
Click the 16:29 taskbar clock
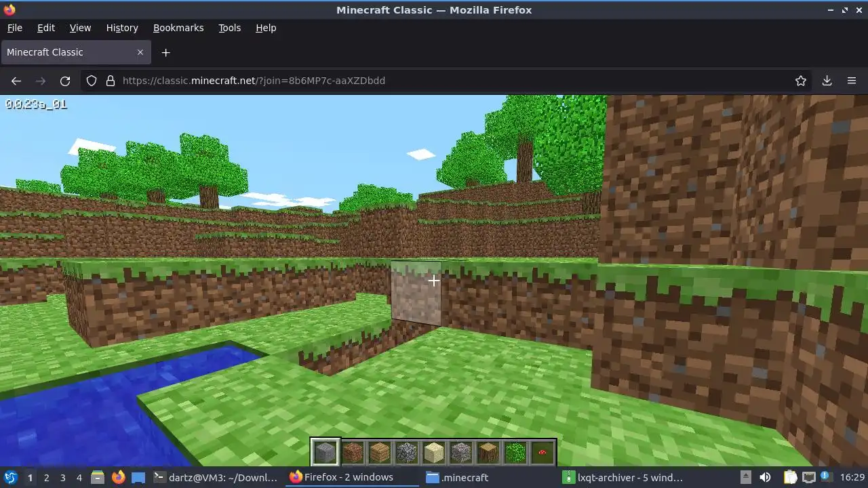coord(852,478)
